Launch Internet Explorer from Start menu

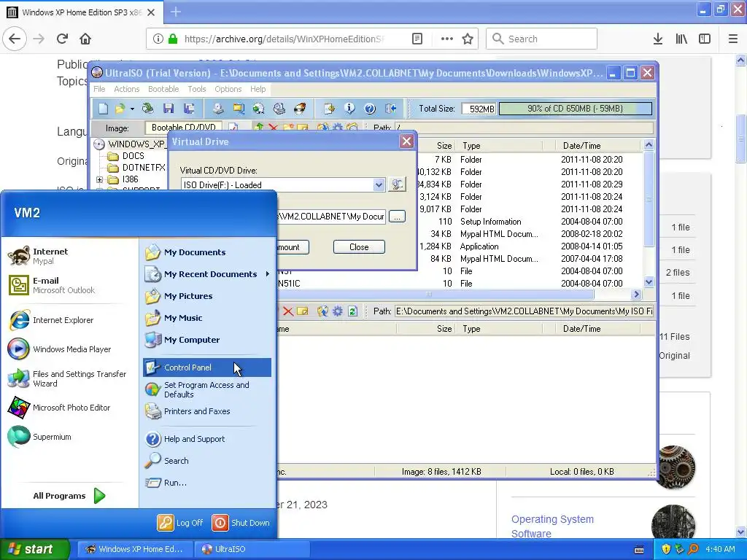coord(70,321)
